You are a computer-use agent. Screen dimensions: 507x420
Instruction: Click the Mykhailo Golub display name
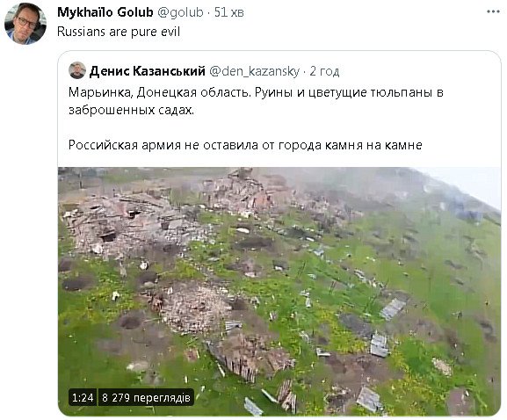pyautogui.click(x=105, y=12)
